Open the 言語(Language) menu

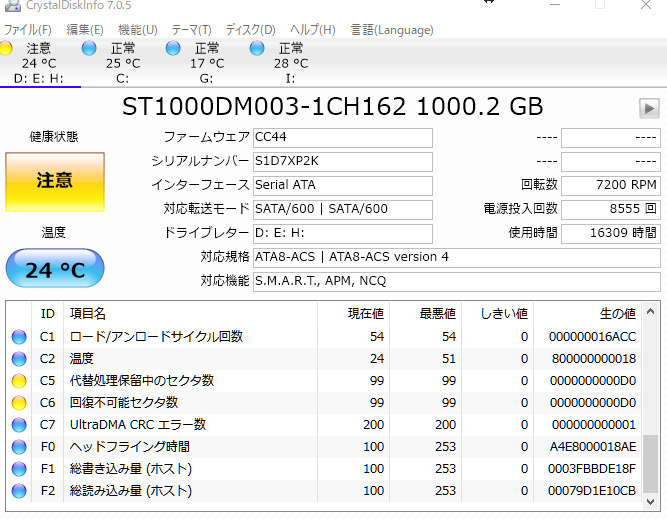pos(392,30)
